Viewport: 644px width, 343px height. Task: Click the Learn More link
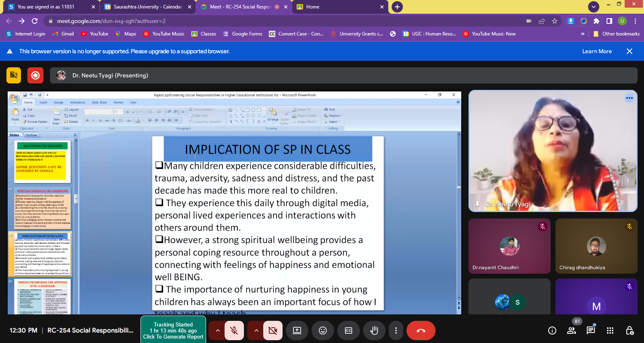click(597, 51)
